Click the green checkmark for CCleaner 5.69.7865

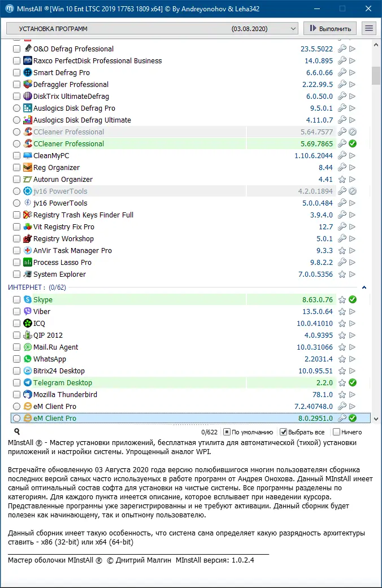[353, 143]
